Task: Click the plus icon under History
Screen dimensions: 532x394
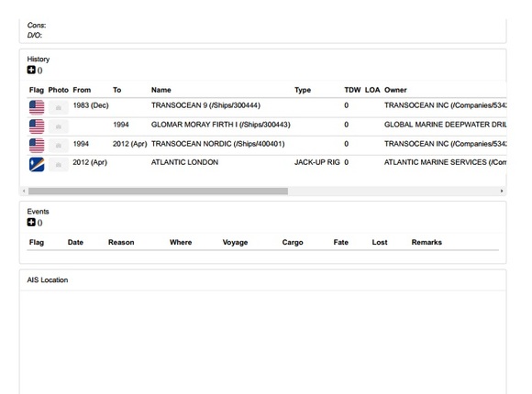Action: pos(31,70)
